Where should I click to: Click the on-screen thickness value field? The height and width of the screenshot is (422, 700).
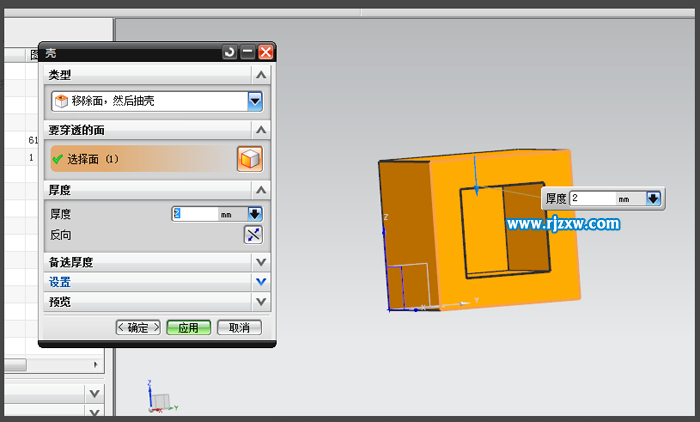591,199
